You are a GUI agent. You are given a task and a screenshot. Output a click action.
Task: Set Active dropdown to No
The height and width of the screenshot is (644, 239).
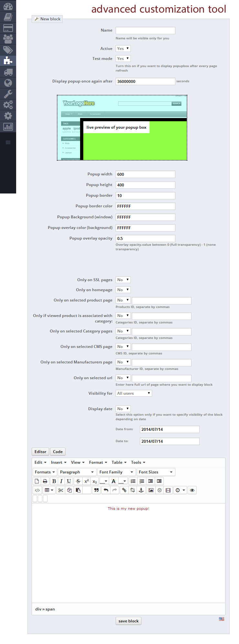pos(123,48)
